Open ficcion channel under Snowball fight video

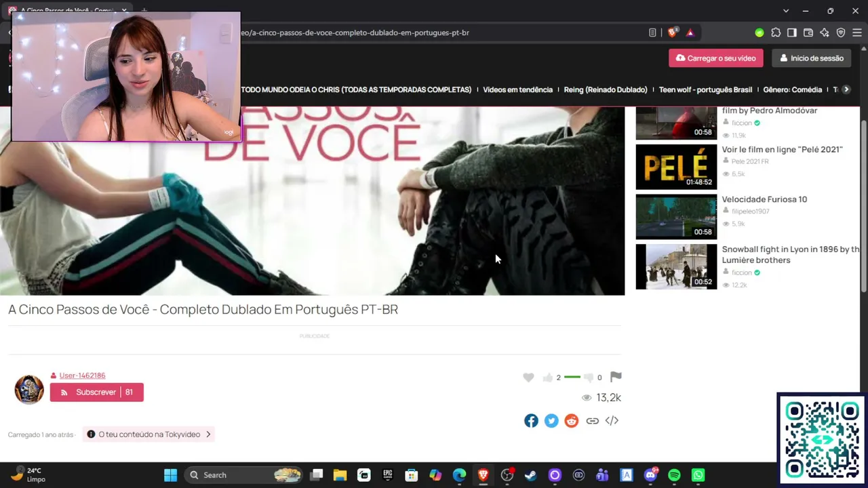coord(741,272)
